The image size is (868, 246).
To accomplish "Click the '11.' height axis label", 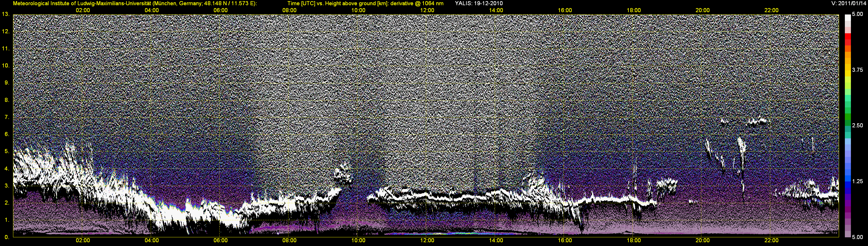I will point(6,49).
